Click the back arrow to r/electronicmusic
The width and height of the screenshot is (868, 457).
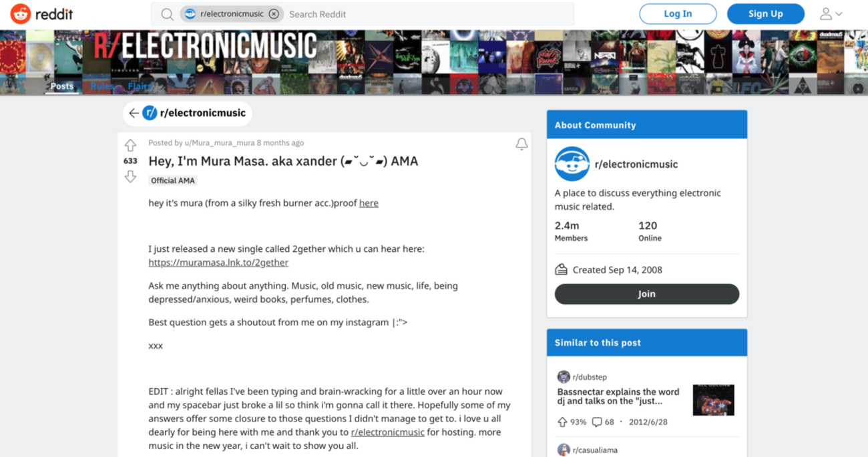tap(134, 113)
